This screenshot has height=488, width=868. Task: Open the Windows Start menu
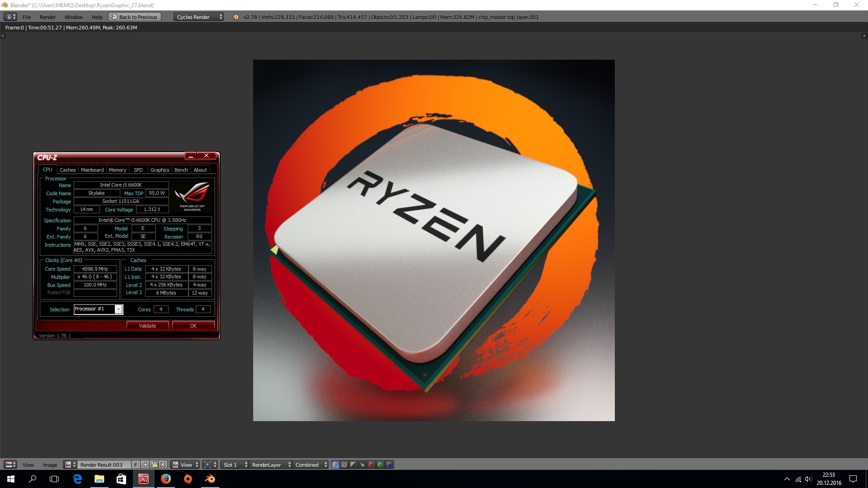[x=11, y=479]
